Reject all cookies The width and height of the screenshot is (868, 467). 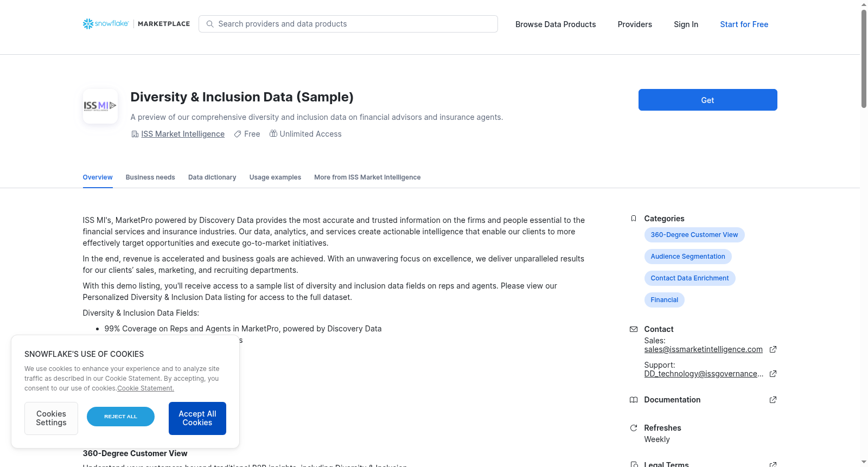120,417
